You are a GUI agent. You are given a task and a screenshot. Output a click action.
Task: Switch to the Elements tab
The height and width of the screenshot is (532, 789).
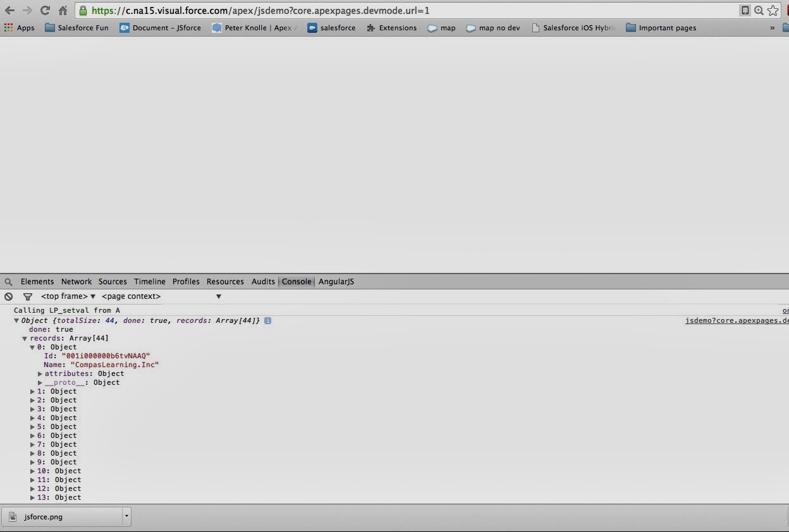pos(37,282)
